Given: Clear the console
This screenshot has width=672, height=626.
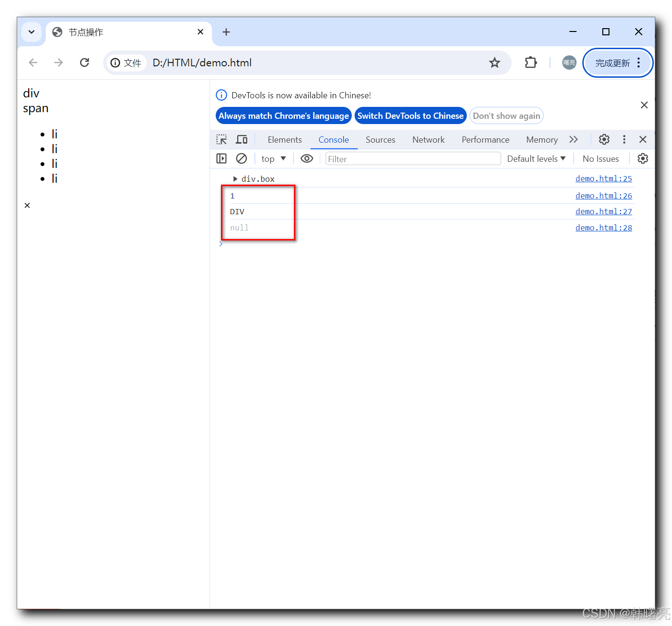Looking at the screenshot, I should pyautogui.click(x=241, y=158).
